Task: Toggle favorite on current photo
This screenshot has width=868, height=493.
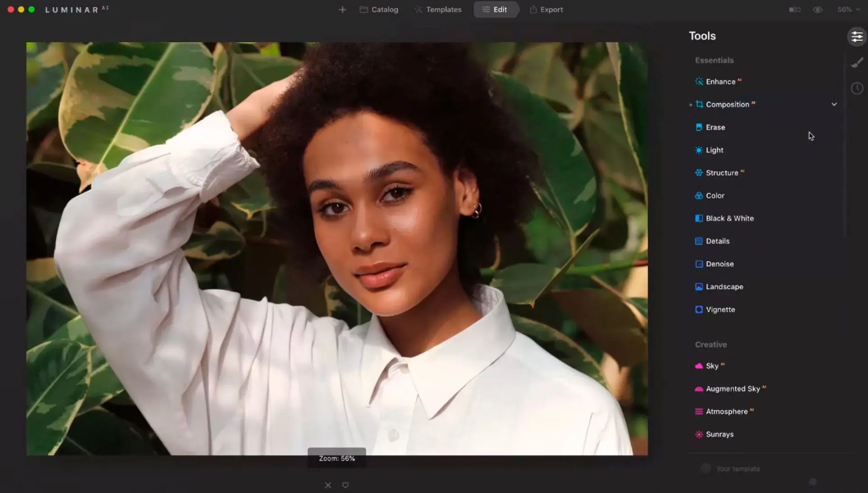Action: point(346,484)
